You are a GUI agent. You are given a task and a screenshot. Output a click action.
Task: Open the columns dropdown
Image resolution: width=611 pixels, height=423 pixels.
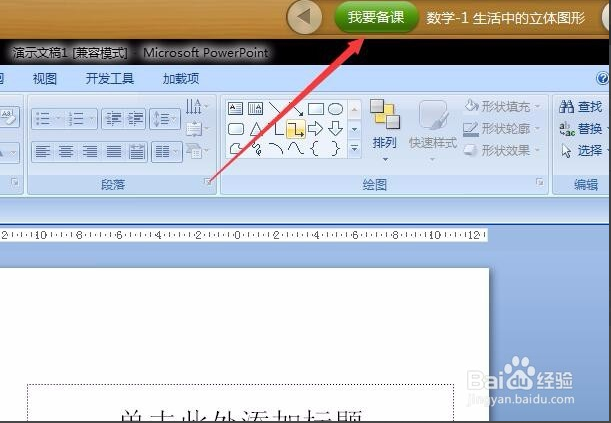166,152
